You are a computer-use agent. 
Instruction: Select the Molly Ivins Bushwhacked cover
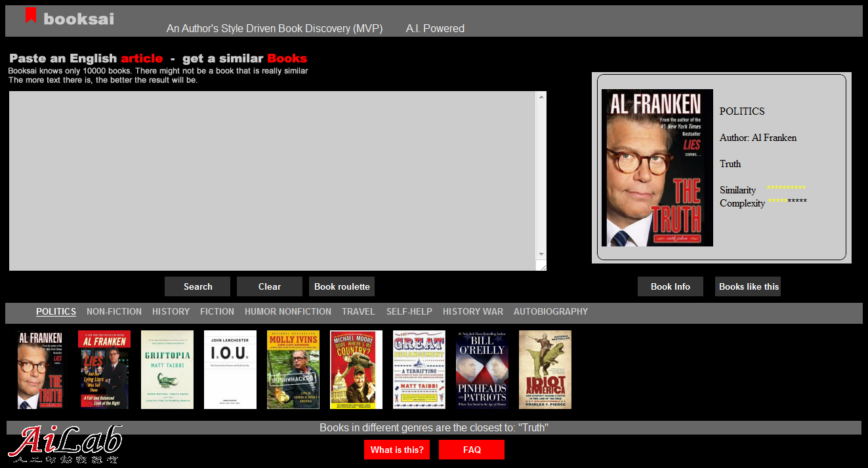click(x=293, y=370)
